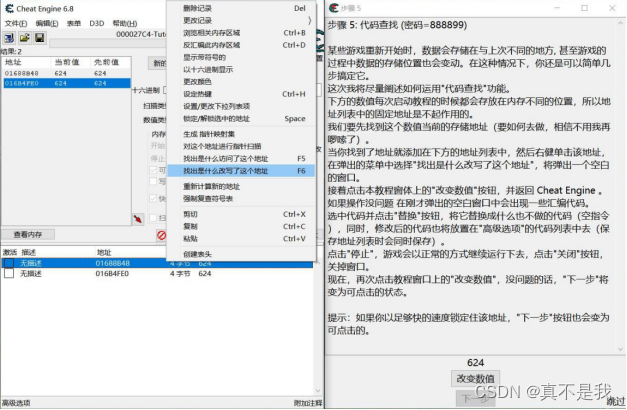
Task: Click the Cheat Engine logo in title bar
Action: click(x=9, y=8)
